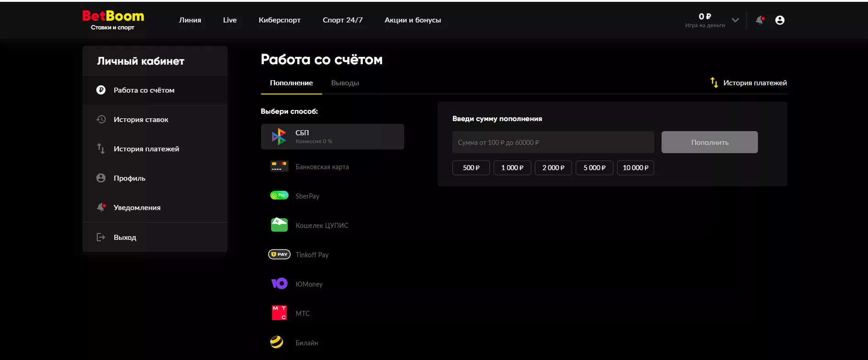The image size is (868, 360).
Task: Open the notifications bell in header
Action: tap(760, 20)
